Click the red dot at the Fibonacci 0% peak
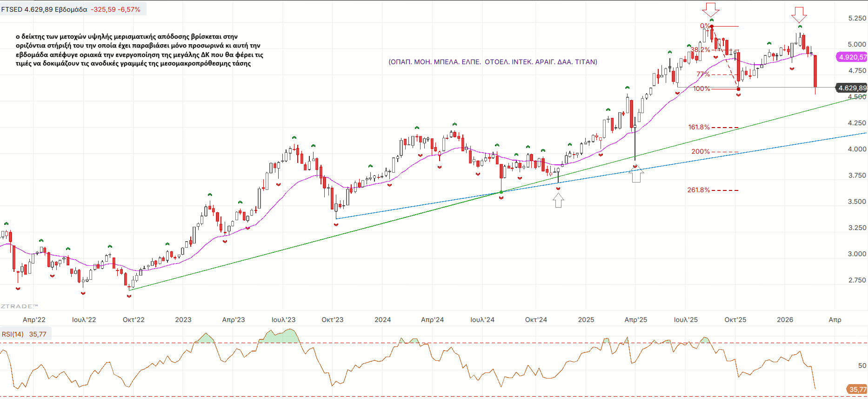Image resolution: width=868 pixels, height=399 pixels. point(712,27)
